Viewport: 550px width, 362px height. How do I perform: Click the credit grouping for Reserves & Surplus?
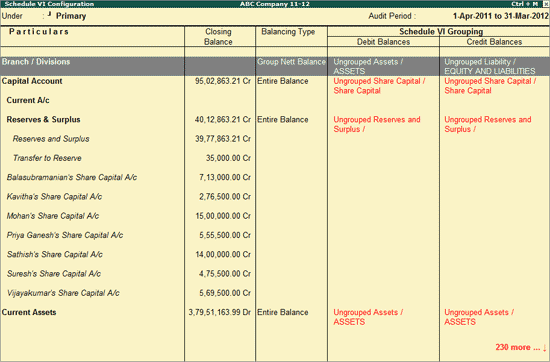coord(488,125)
